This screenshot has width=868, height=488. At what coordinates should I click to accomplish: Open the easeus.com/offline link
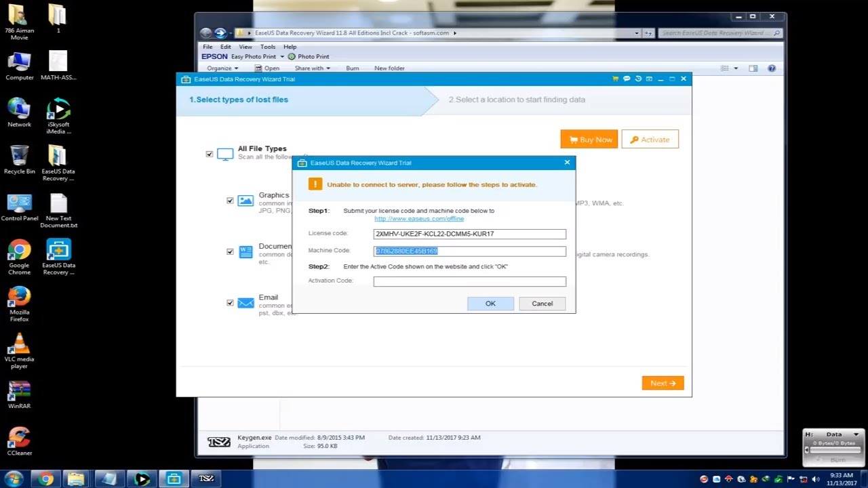[419, 219]
